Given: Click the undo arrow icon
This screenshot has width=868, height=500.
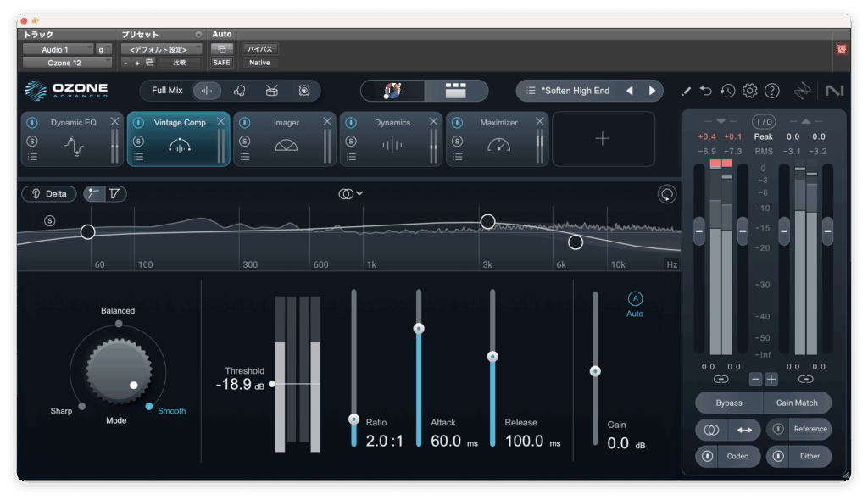Looking at the screenshot, I should 706,91.
